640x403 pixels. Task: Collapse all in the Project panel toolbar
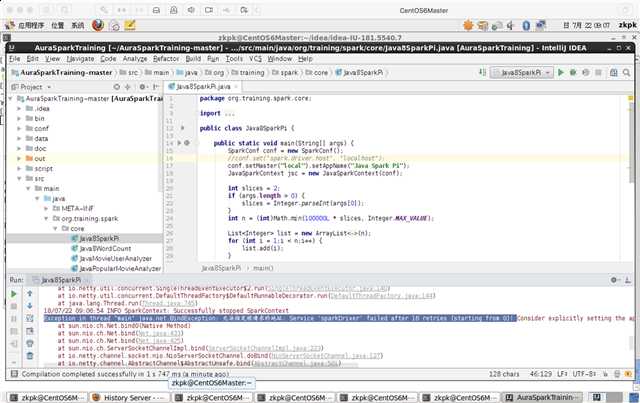click(128, 87)
